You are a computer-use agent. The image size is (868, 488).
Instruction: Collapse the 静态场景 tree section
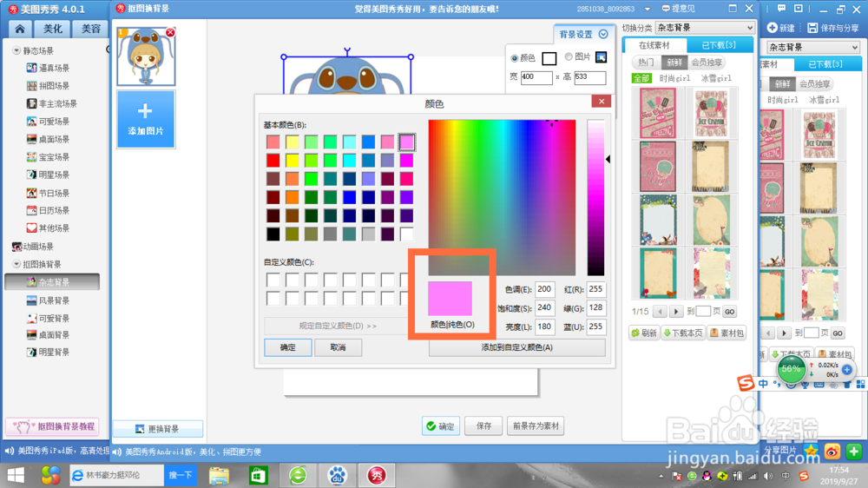tap(16, 50)
